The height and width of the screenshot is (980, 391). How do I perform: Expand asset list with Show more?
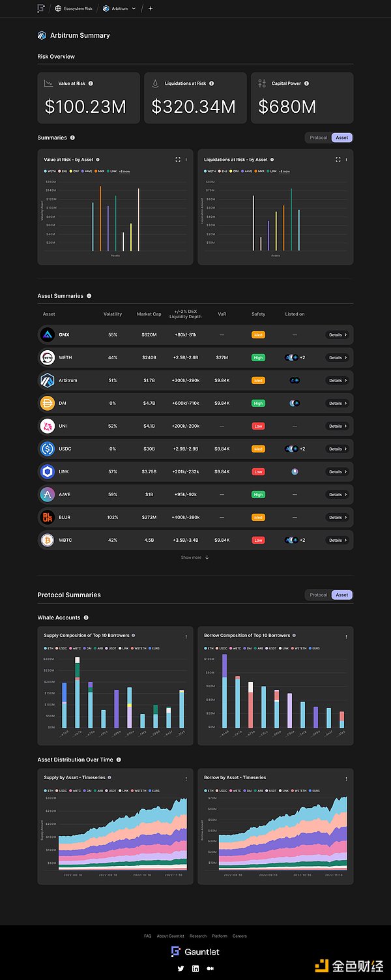click(195, 557)
